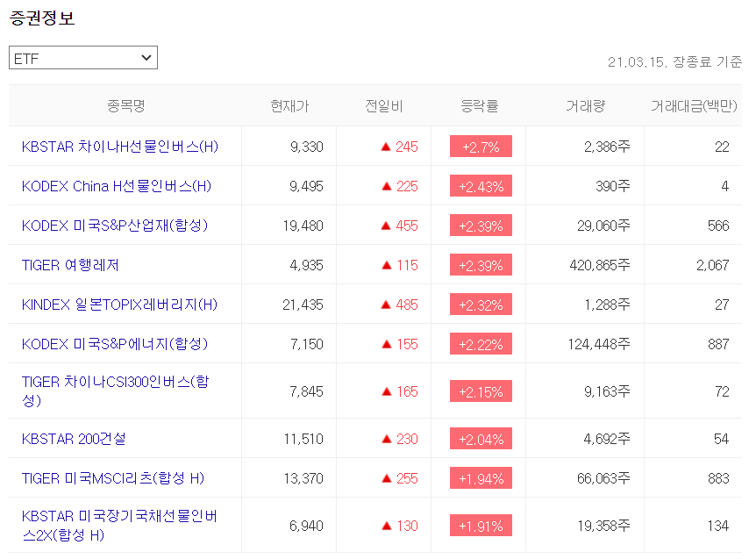Click volume 390주

pyautogui.click(x=613, y=186)
